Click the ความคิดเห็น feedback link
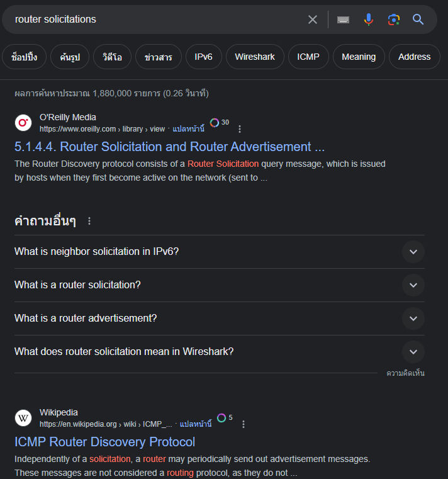Viewport: 448px width, 479px height. click(x=405, y=373)
